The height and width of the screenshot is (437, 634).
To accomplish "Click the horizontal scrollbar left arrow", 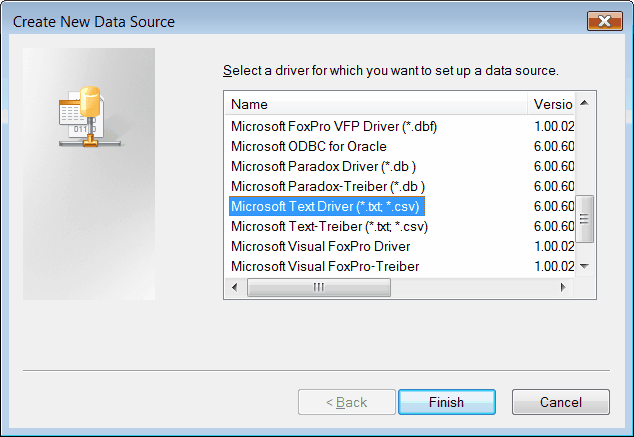I will [x=235, y=287].
